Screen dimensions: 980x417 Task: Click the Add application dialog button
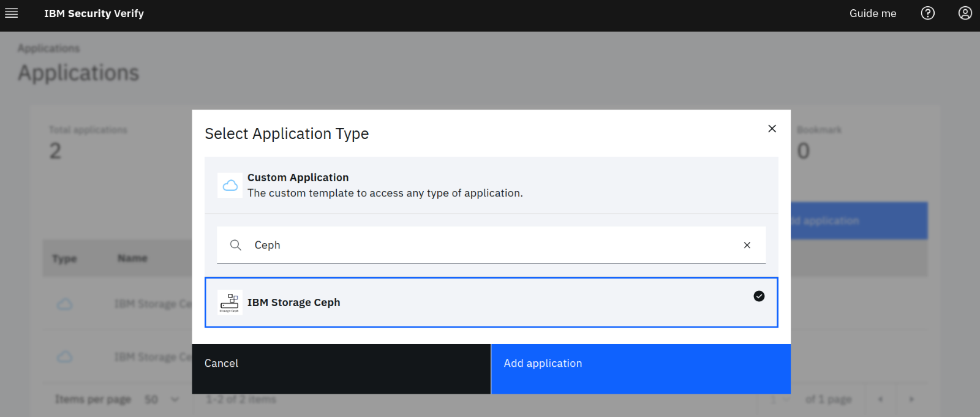point(641,369)
